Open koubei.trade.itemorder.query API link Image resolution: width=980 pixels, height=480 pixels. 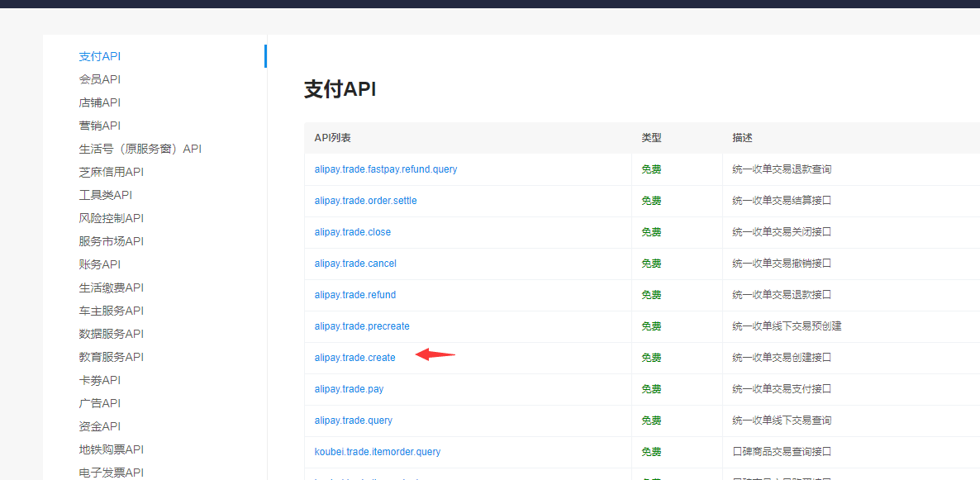tap(378, 451)
